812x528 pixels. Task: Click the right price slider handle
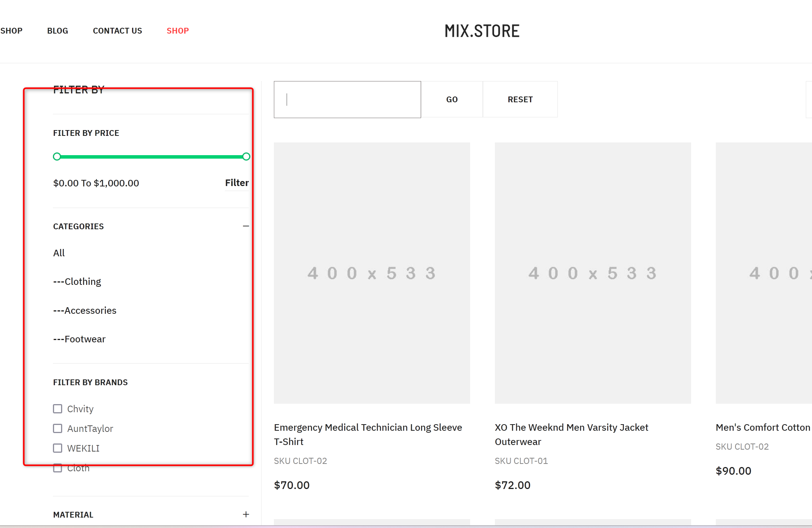(246, 157)
